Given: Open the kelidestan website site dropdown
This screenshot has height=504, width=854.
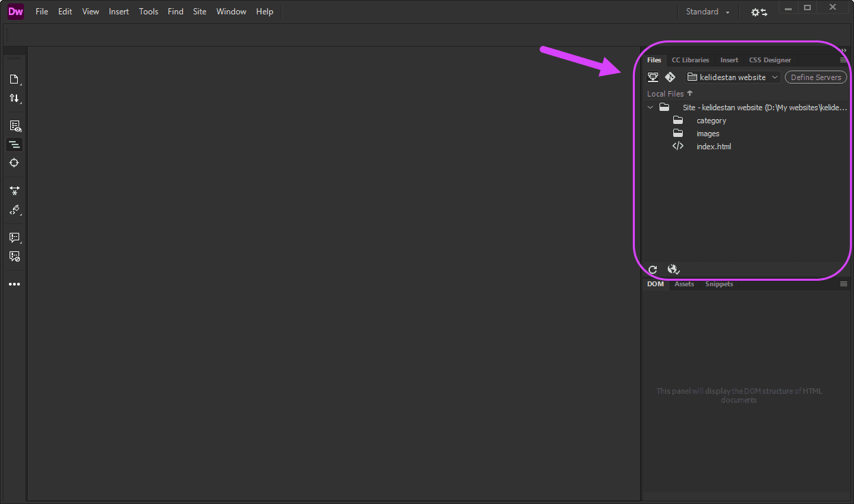Looking at the screenshot, I should [733, 77].
